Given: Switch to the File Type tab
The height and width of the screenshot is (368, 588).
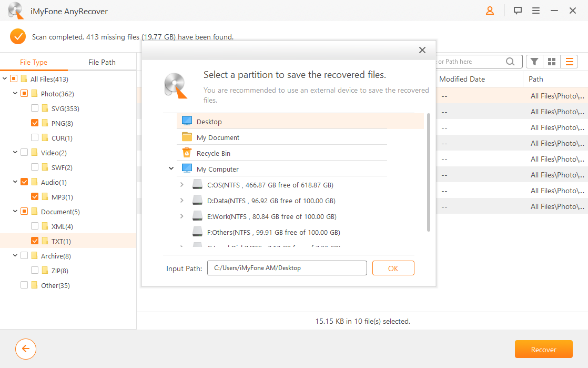Looking at the screenshot, I should point(34,61).
